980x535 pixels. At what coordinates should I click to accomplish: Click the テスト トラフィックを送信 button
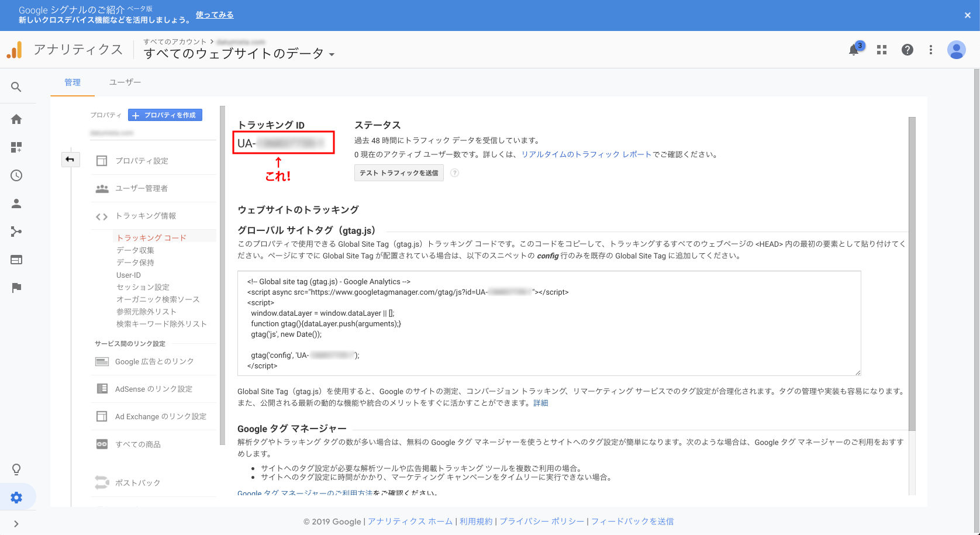399,173
